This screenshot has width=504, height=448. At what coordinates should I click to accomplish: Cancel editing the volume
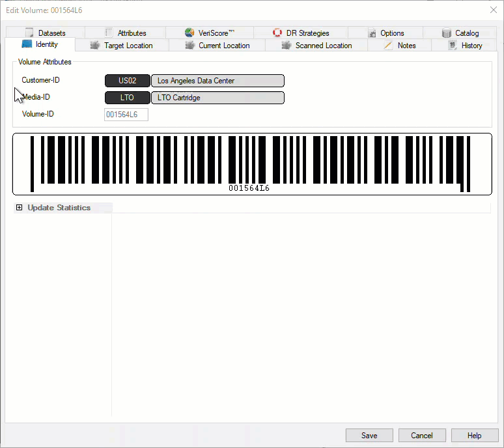[x=422, y=436]
